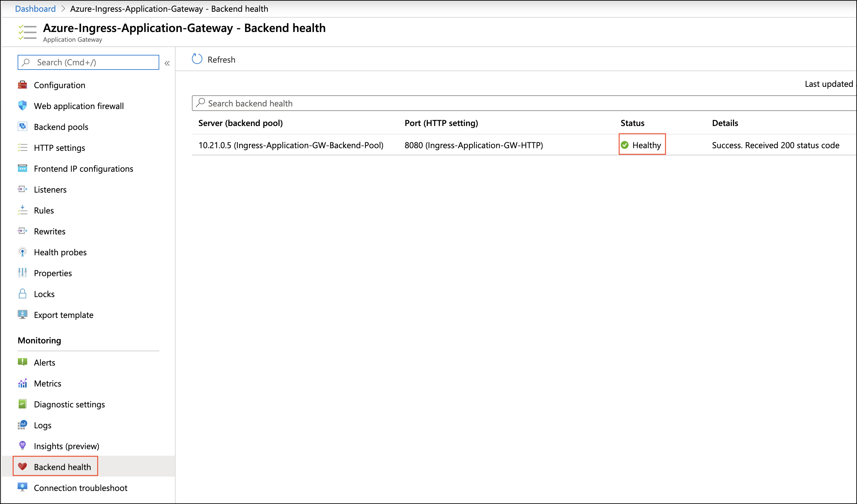
Task: Click the Web application firewall shield icon
Action: [23, 106]
